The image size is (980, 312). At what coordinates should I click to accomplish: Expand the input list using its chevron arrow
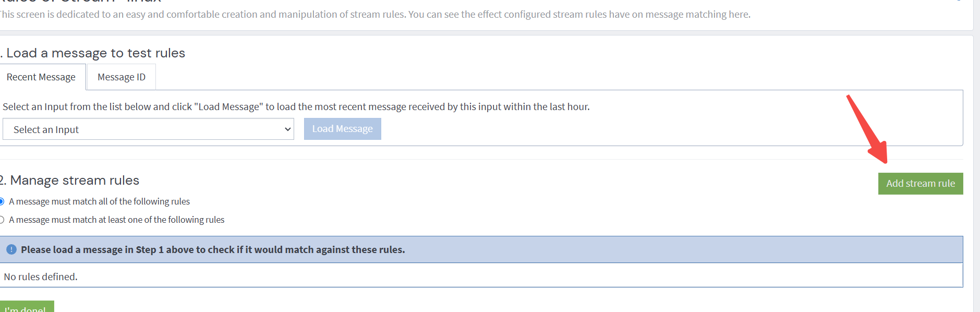click(x=287, y=129)
